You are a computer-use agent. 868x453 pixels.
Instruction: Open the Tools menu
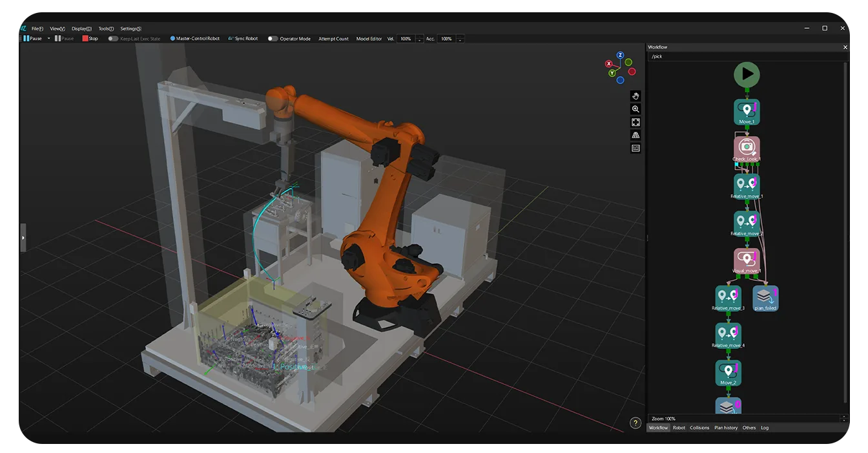[x=106, y=28]
